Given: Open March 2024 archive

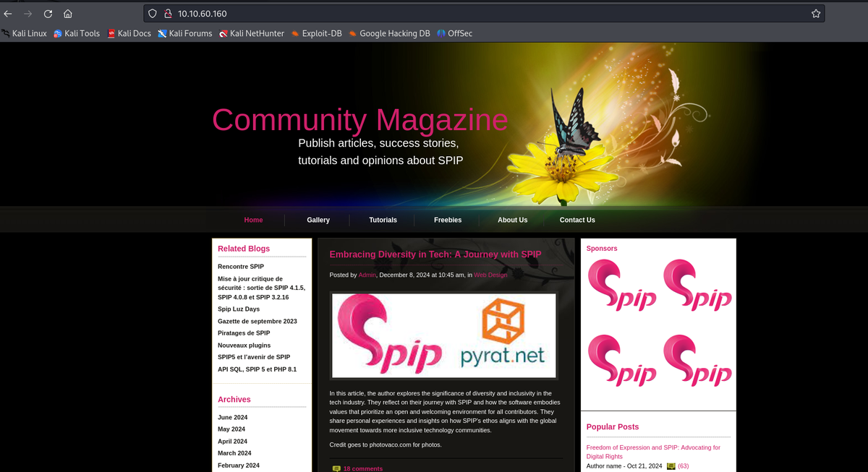Looking at the screenshot, I should point(234,453).
